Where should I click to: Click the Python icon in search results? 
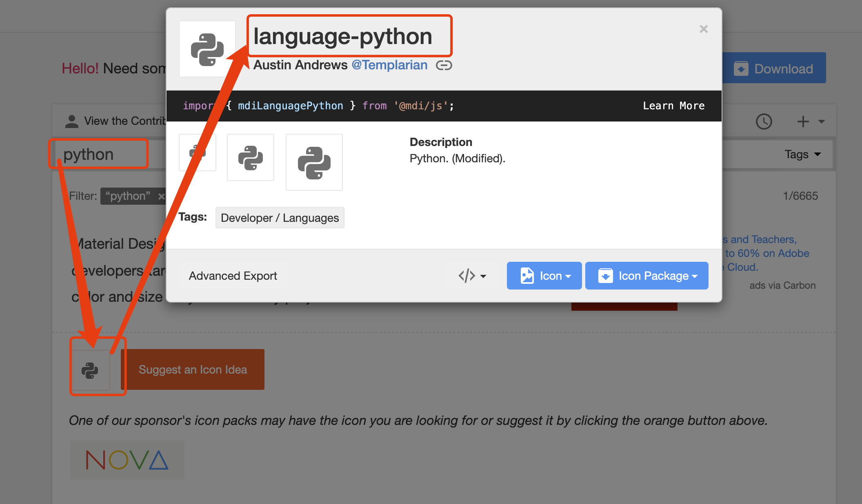coord(90,370)
